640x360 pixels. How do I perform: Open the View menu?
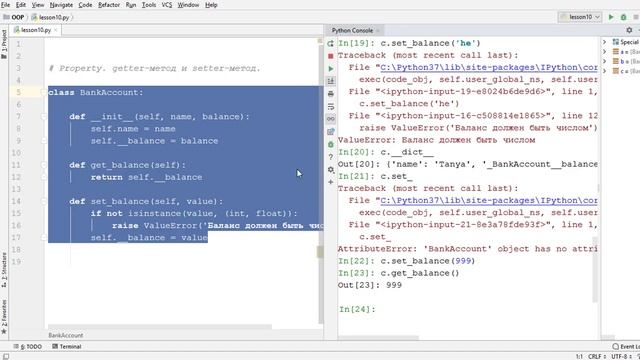coord(38,5)
